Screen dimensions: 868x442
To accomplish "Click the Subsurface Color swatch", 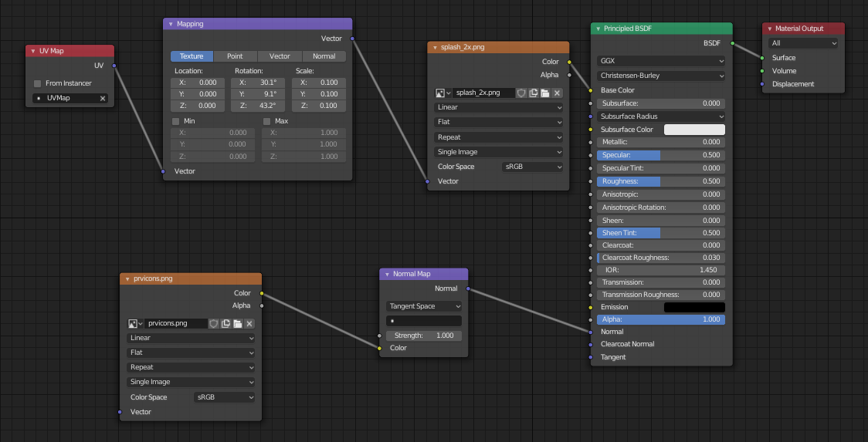I will tap(694, 130).
